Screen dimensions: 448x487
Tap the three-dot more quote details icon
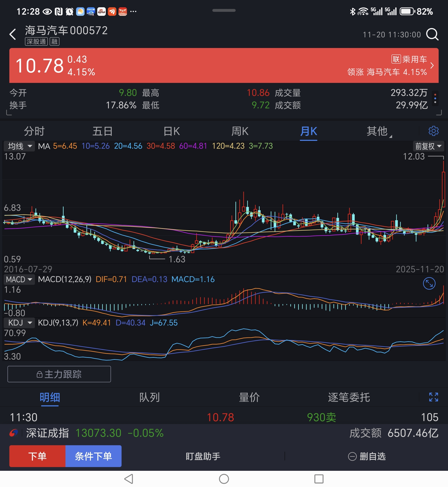pyautogui.click(x=435, y=99)
